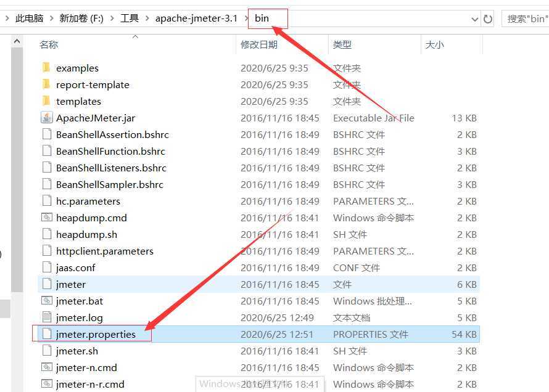This screenshot has width=549, height=392.
Task: Select httpclient.parameters file name
Action: click(x=105, y=251)
